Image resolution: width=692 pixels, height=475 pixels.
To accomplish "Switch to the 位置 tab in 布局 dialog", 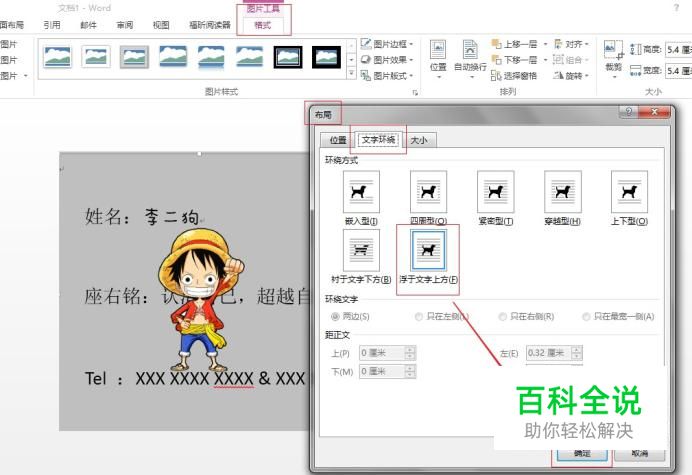I will coord(338,140).
